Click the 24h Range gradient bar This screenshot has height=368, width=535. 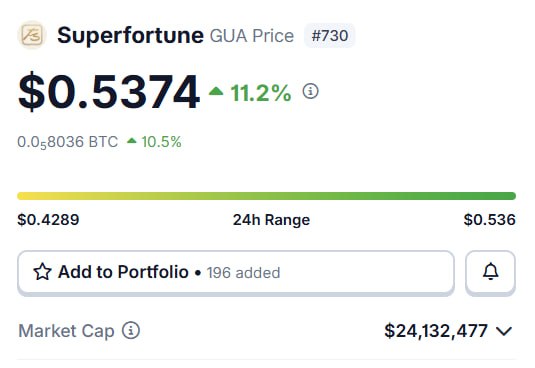[x=266, y=196]
